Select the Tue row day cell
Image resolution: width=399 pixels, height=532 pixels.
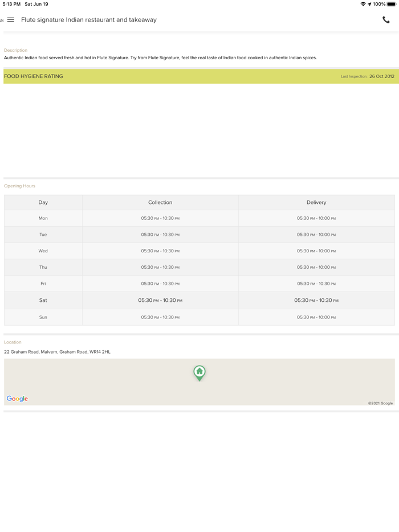click(x=43, y=235)
